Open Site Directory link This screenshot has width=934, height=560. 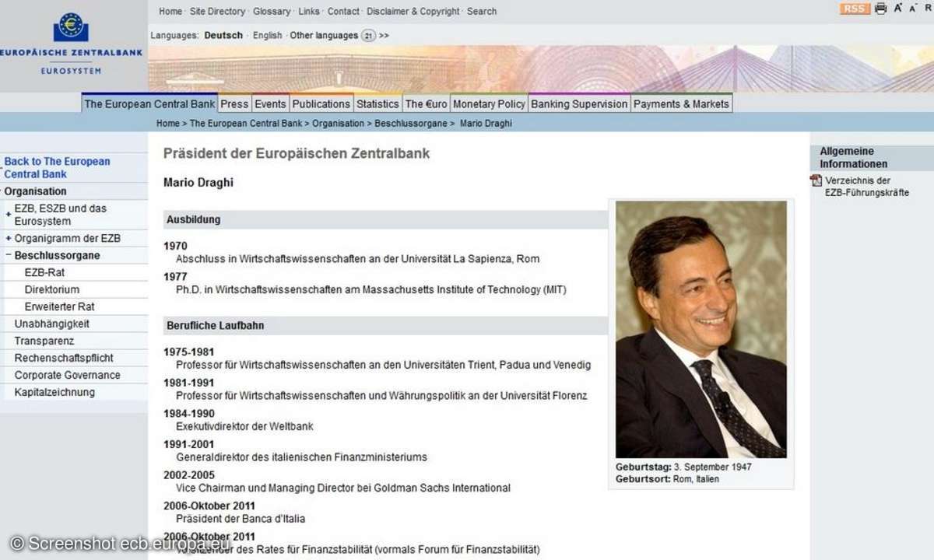click(217, 12)
